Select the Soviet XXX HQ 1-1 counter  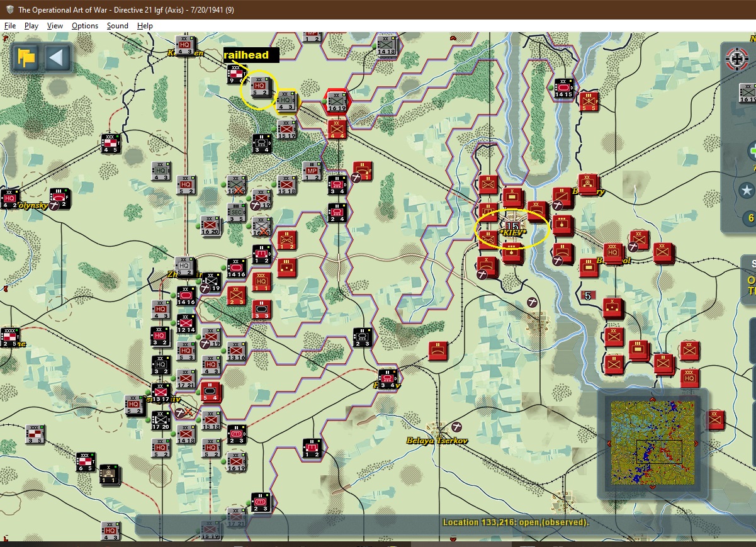(x=262, y=281)
